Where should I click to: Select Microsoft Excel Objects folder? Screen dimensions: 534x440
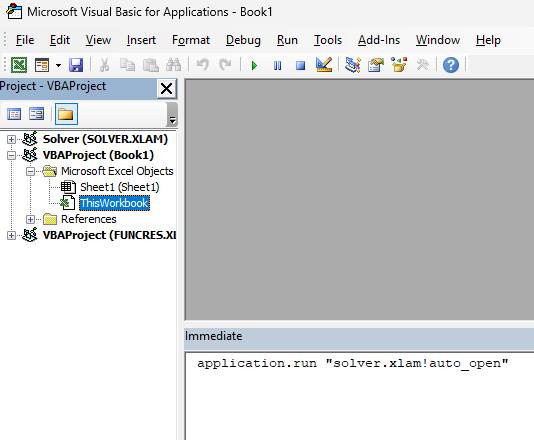click(117, 171)
